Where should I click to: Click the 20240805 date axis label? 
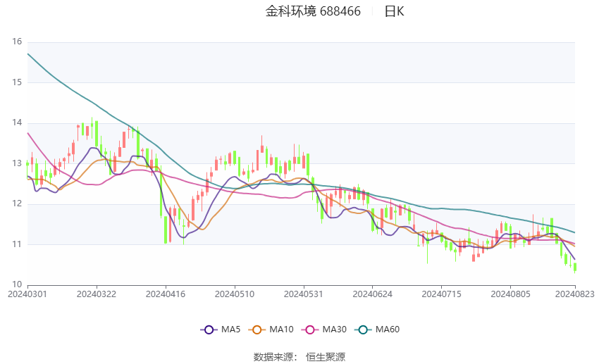[510, 294]
